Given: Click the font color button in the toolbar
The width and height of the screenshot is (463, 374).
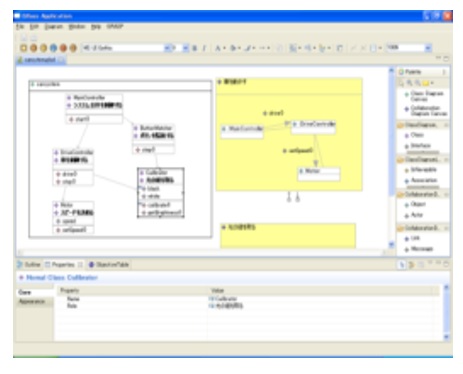Looking at the screenshot, I should coord(218,48).
